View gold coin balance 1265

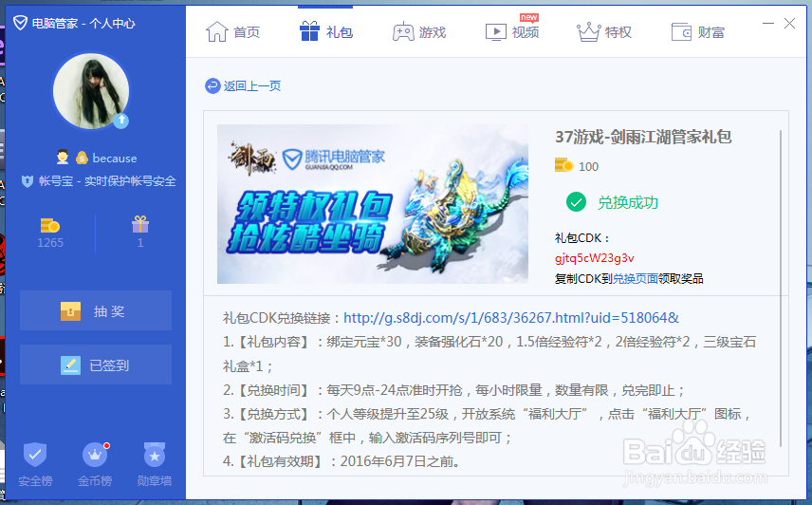[50, 233]
